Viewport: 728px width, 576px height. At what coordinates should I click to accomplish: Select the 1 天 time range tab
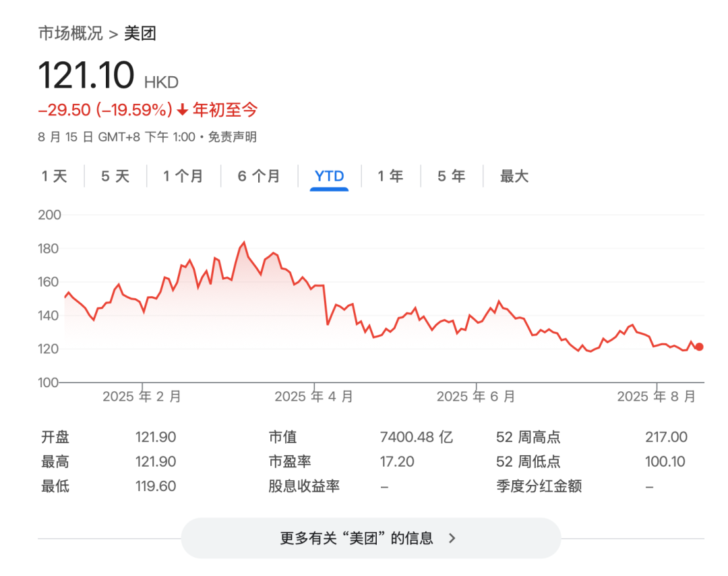click(x=55, y=177)
